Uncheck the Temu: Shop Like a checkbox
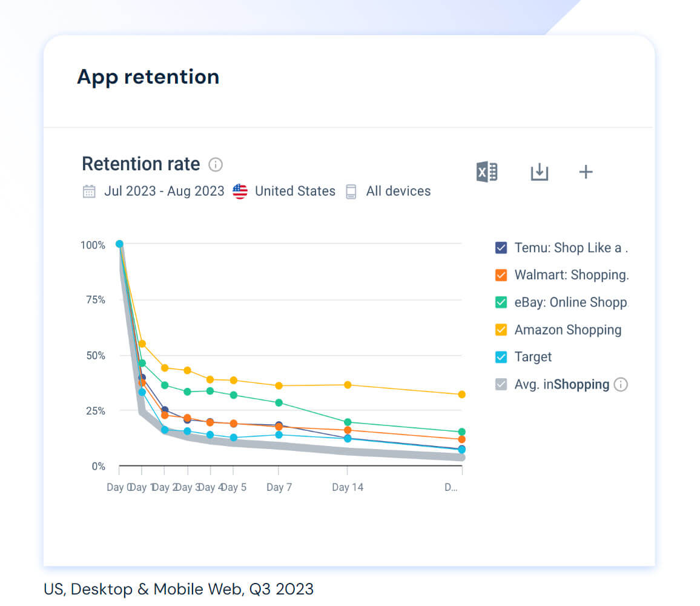Image resolution: width=700 pixels, height=606 pixels. pos(501,248)
